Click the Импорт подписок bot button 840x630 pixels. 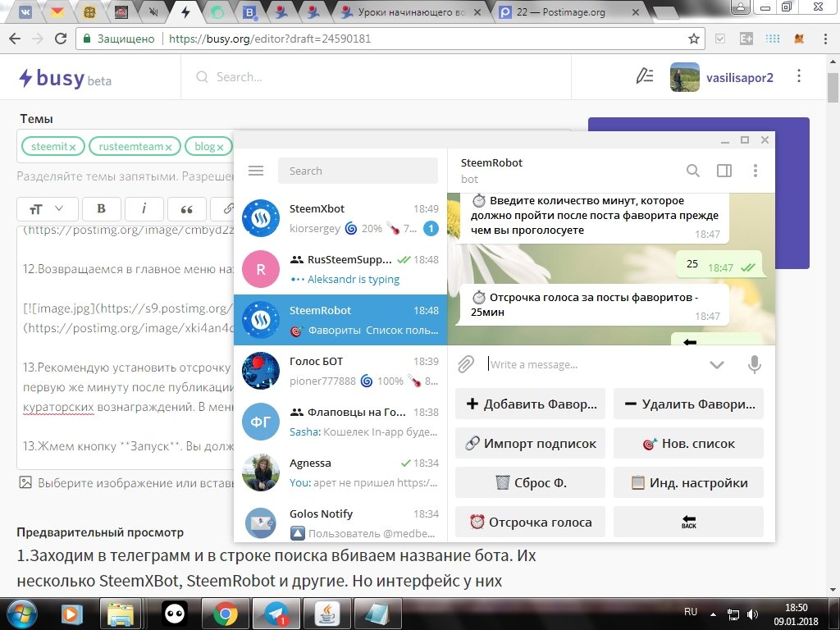(531, 444)
